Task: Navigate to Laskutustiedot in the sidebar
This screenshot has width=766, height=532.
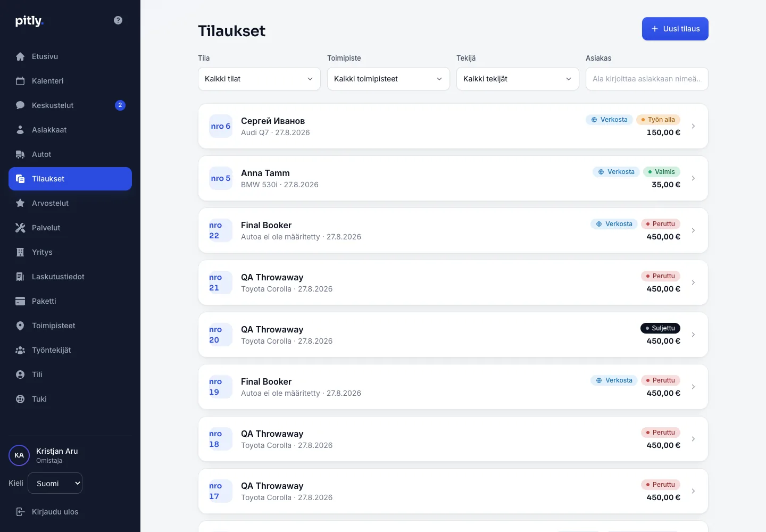Action: [70, 277]
